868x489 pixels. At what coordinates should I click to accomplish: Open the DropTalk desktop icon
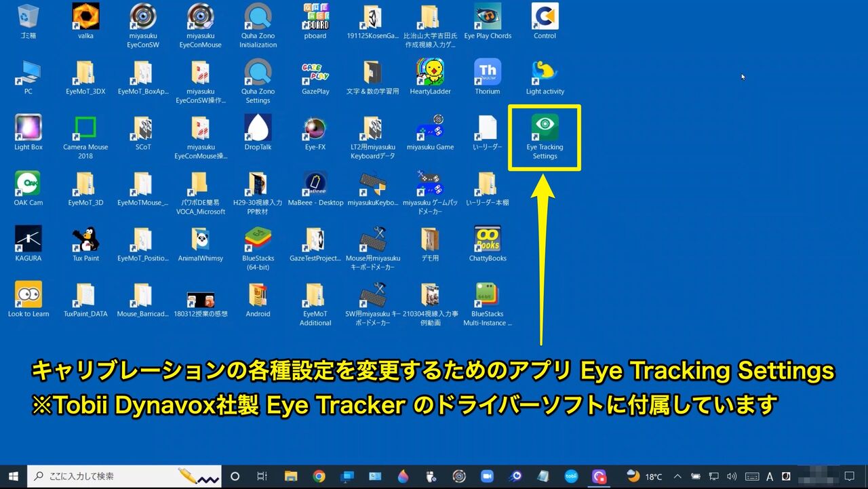(258, 132)
